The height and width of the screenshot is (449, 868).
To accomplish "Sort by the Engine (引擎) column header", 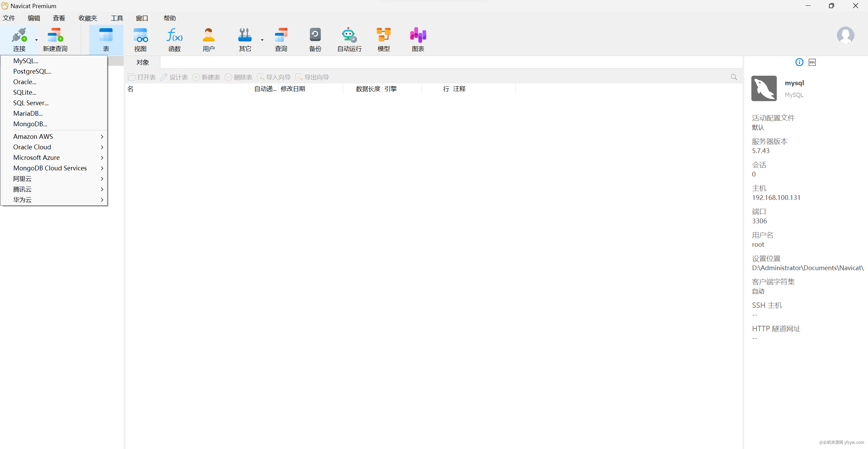I will [x=402, y=89].
